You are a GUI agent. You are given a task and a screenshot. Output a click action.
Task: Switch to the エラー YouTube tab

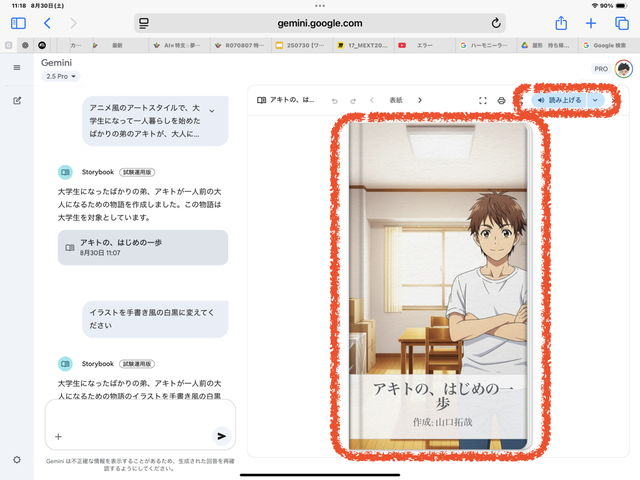coord(424,45)
